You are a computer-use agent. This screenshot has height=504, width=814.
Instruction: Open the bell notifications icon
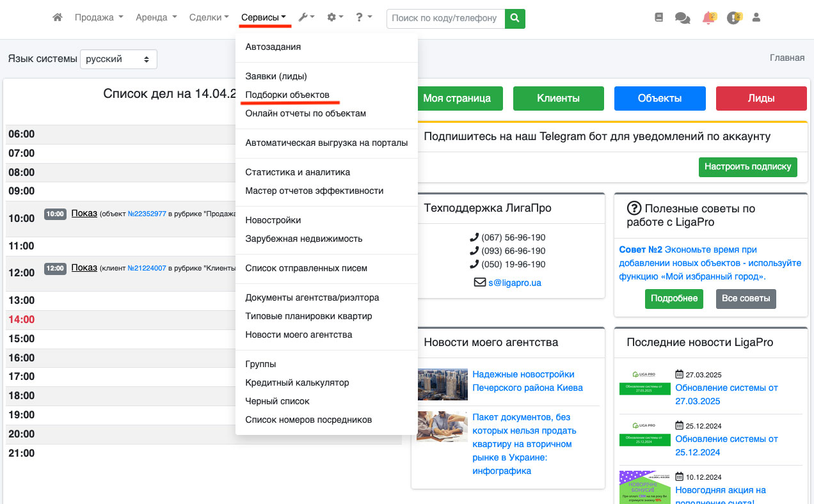[708, 18]
